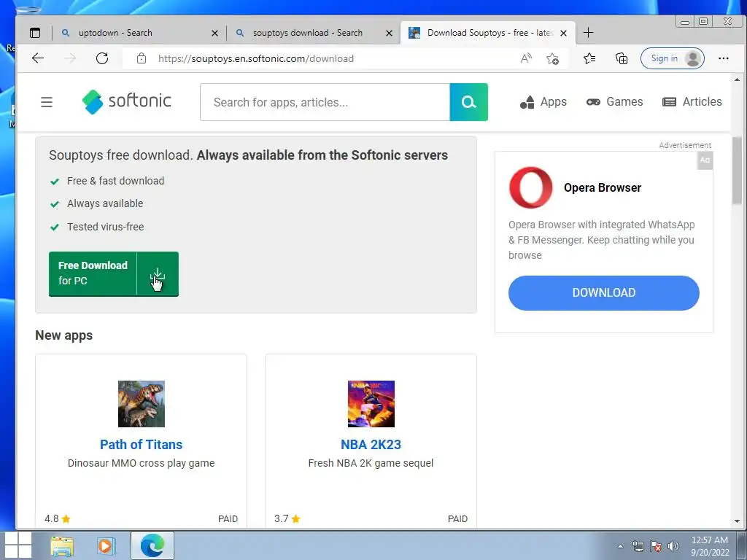This screenshot has width=747, height=560.
Task: Click the 'Always available' text
Action: coord(105,203)
